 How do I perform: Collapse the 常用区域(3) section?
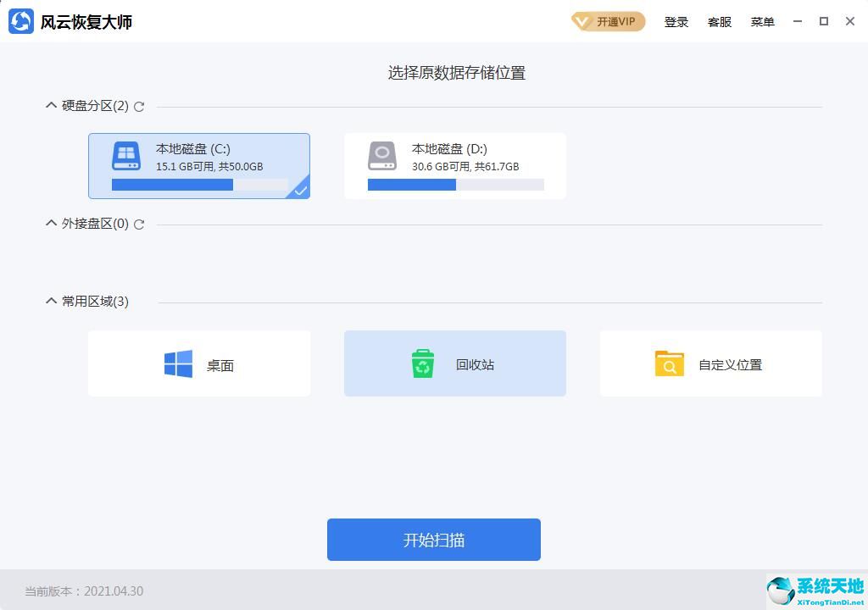click(x=51, y=301)
